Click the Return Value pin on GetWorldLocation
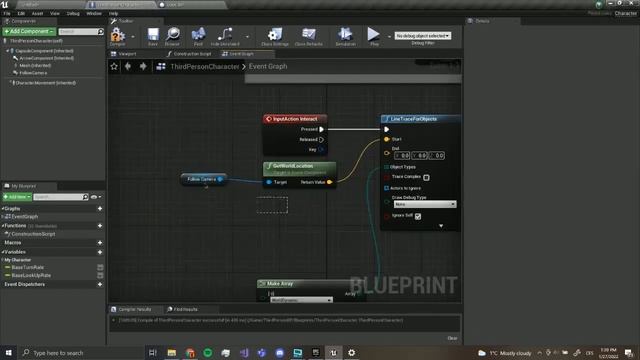 click(x=329, y=182)
